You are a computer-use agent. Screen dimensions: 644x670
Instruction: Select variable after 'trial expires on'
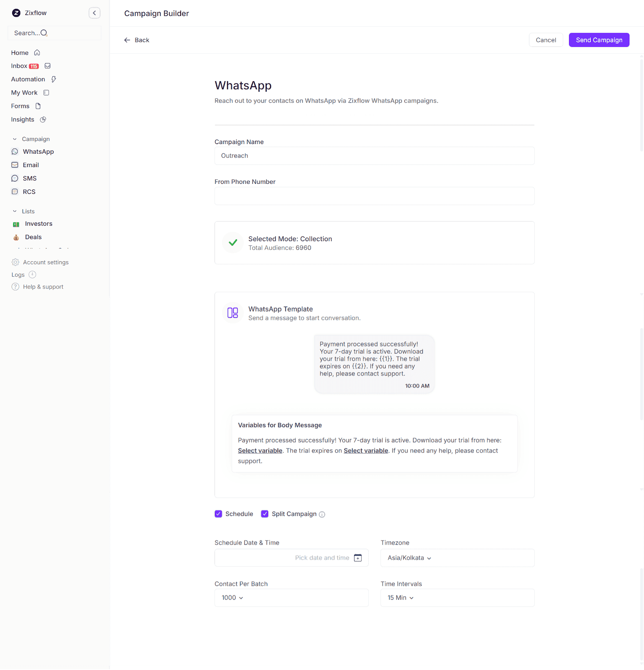(x=366, y=451)
